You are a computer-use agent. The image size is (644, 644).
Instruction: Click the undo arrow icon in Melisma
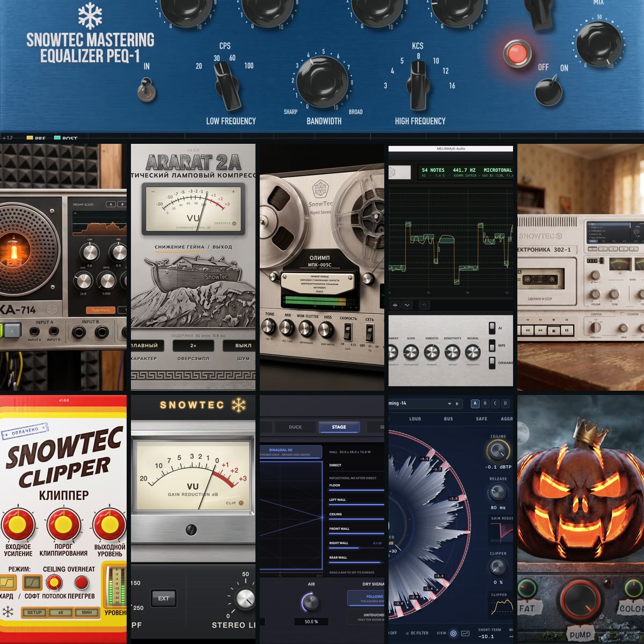click(423, 305)
